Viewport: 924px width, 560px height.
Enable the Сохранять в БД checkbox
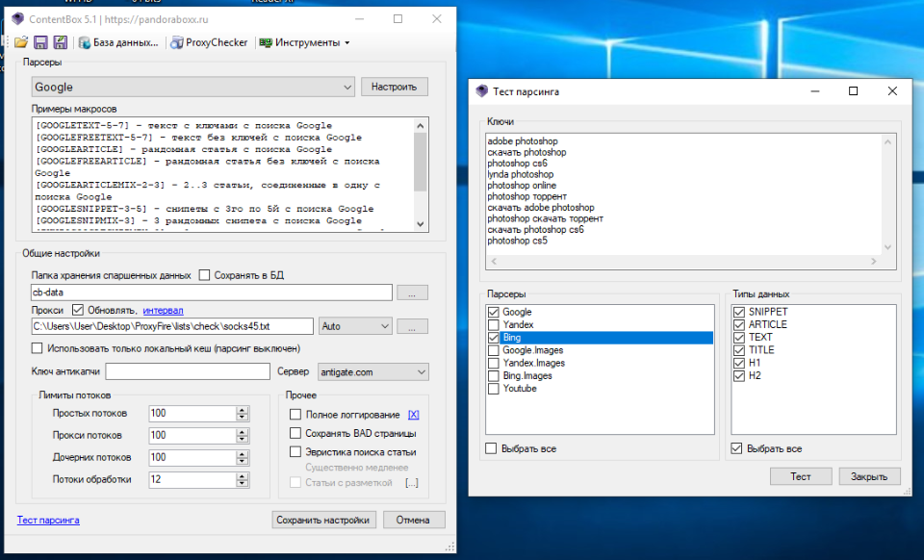click(204, 275)
